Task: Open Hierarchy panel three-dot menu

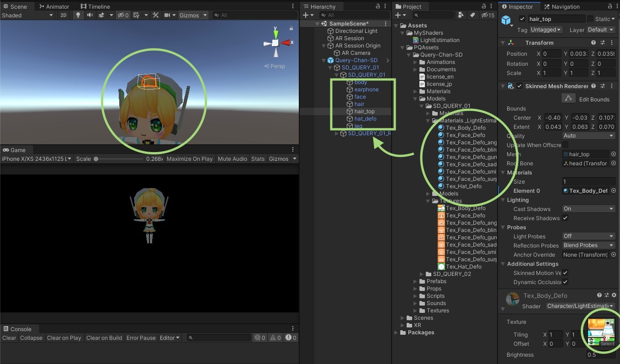Action: (386, 6)
